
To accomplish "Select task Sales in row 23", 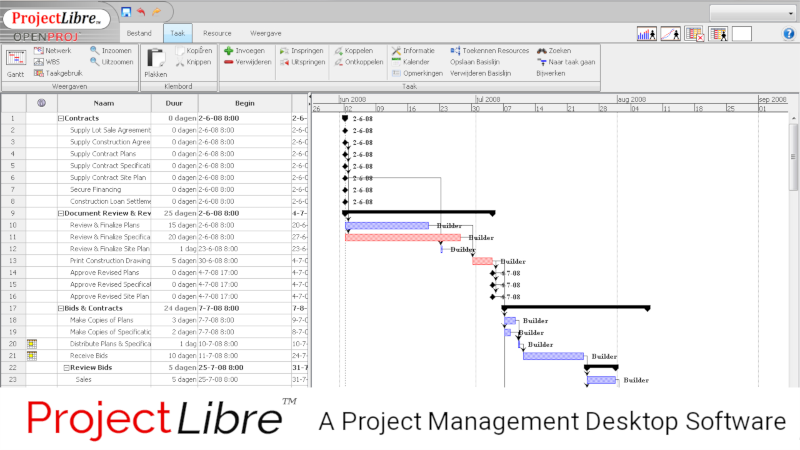I will 83,380.
